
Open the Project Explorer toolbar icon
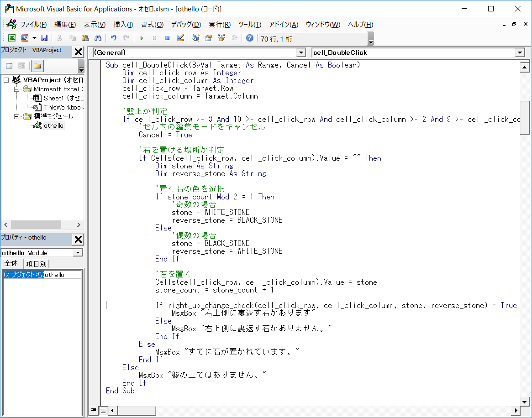point(196,38)
